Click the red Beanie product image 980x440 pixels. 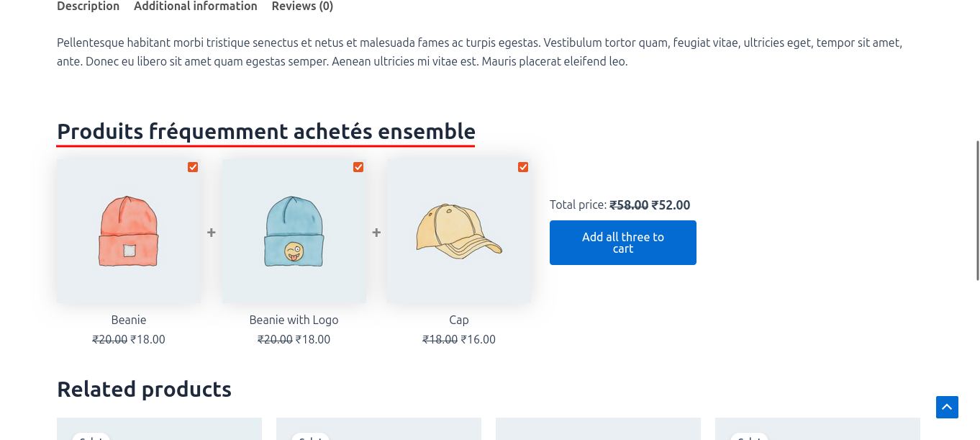[129, 231]
